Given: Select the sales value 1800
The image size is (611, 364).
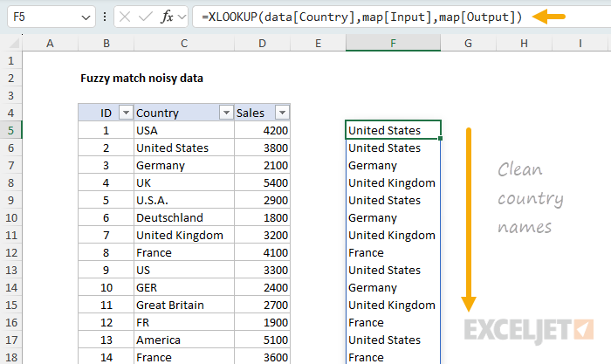Looking at the screenshot, I should (262, 217).
